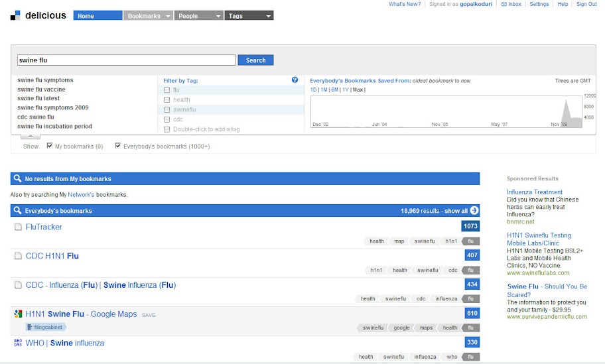
Task: Click the 1073 saves count for FluTracker
Action: tap(470, 226)
